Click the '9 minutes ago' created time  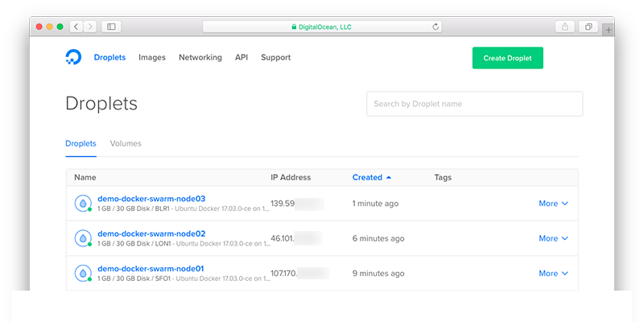tap(378, 273)
